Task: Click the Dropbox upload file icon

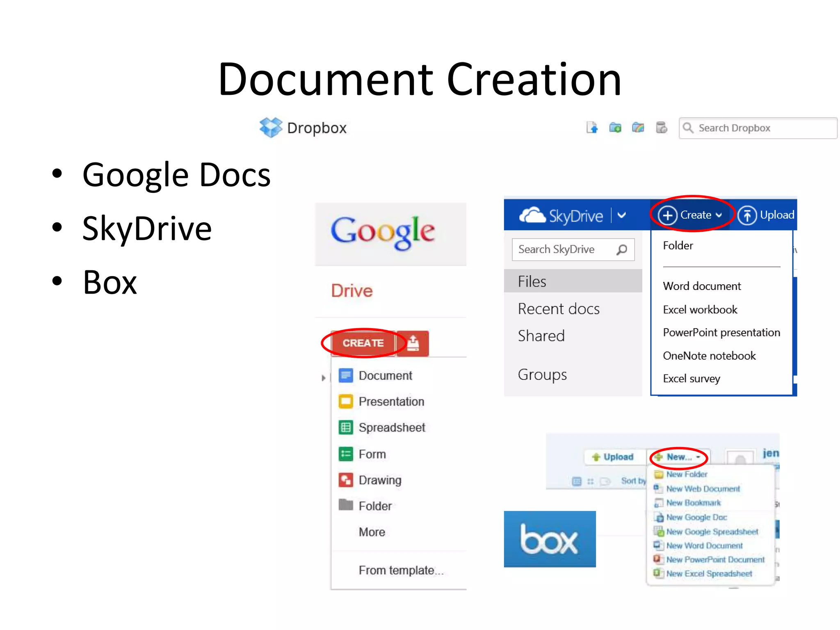Action: (x=592, y=128)
